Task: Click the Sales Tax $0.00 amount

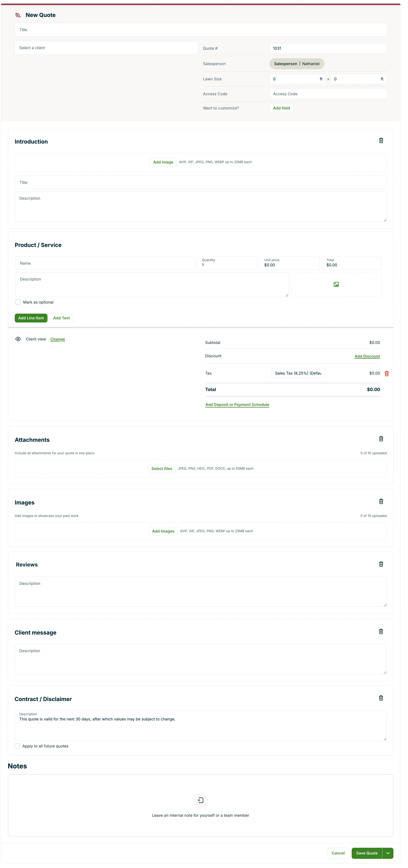Action: (375, 373)
